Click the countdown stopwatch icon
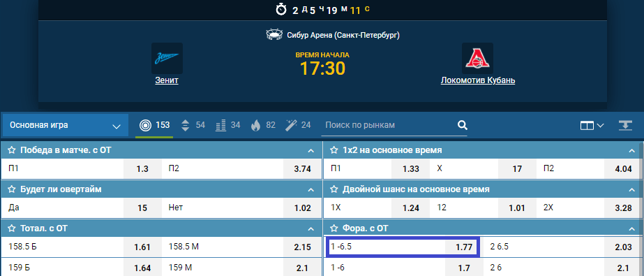Image resolution: width=644 pixels, height=276 pixels. (x=281, y=10)
